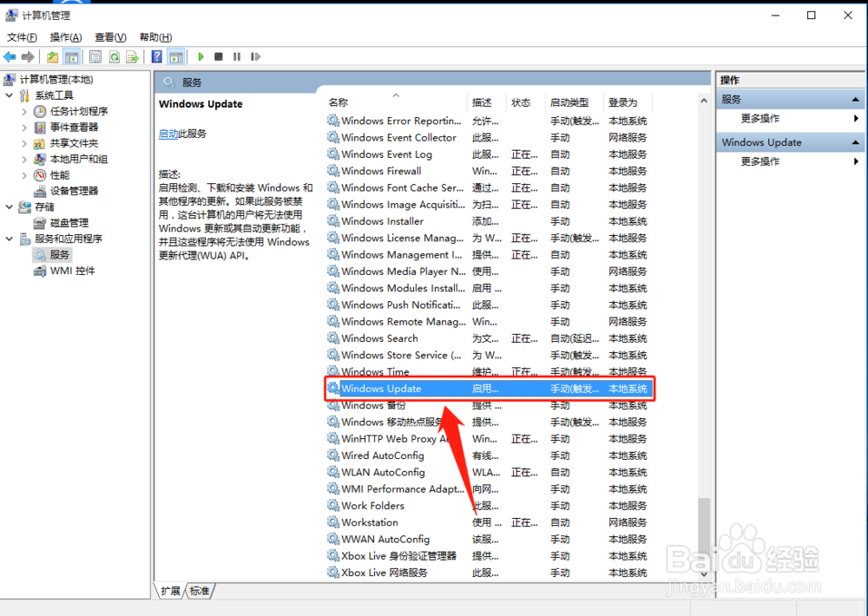Screen dimensions: 868x616
Task: Collapse the 服务 actions section arrow
Action: (x=855, y=100)
